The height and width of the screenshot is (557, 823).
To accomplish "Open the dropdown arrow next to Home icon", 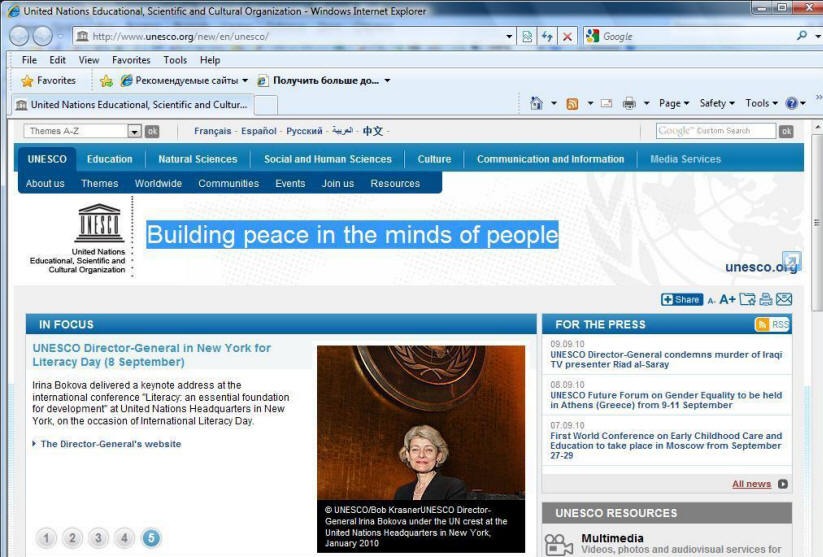I will coord(554,103).
